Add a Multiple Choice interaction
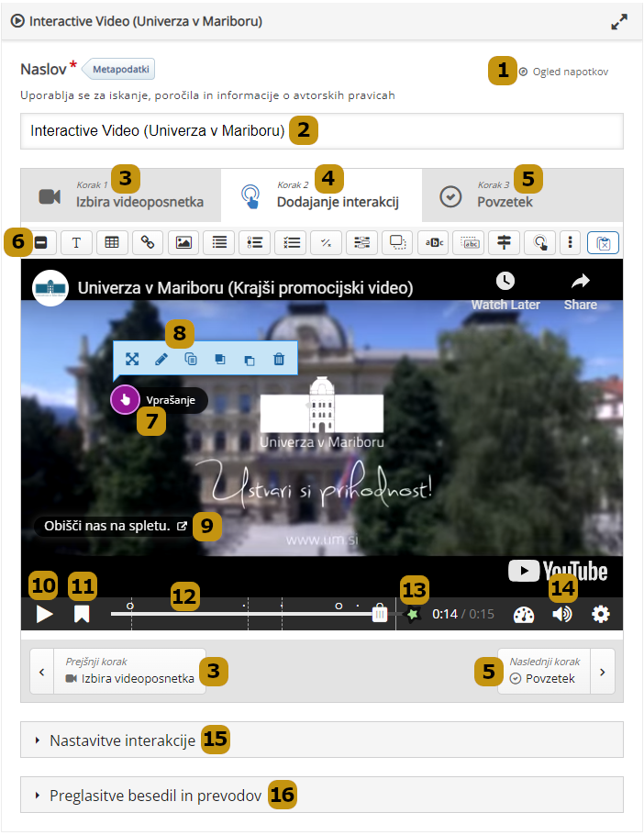Screen dimensions: 644x835 tap(291, 243)
